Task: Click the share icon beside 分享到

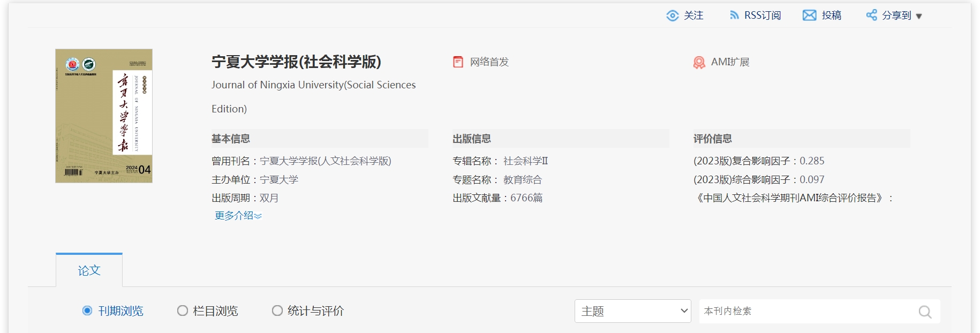Action: 871,15
